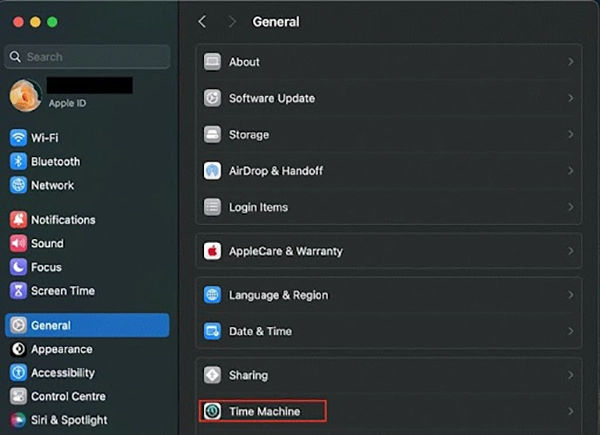600x435 pixels.
Task: Open Storage via its chevron
Action: 571,134
